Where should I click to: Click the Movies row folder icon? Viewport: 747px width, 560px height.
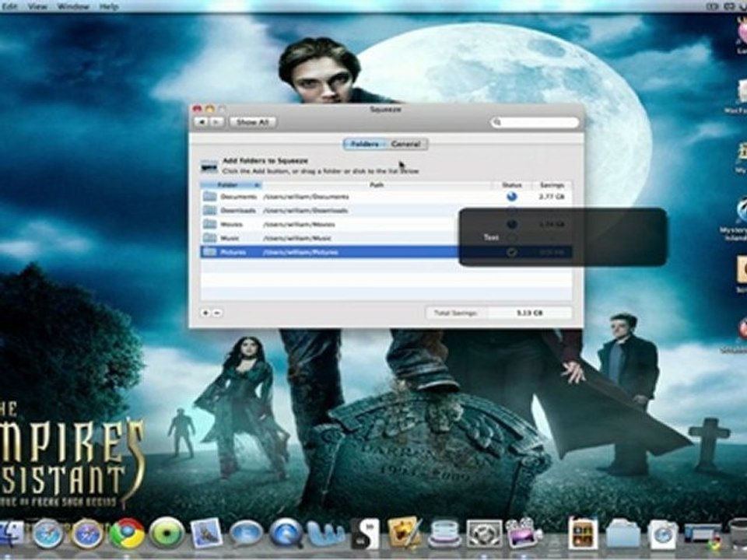click(209, 224)
